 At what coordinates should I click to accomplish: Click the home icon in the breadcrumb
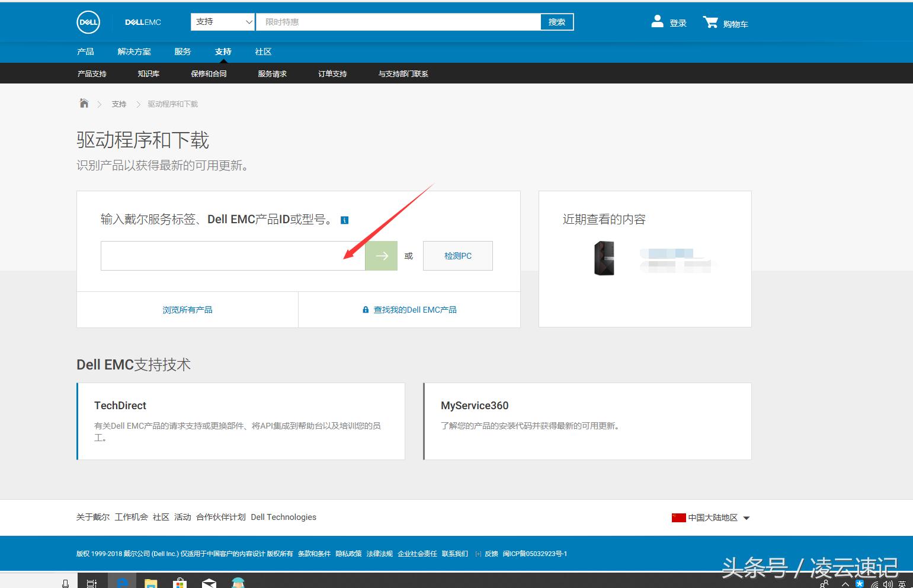[83, 102]
